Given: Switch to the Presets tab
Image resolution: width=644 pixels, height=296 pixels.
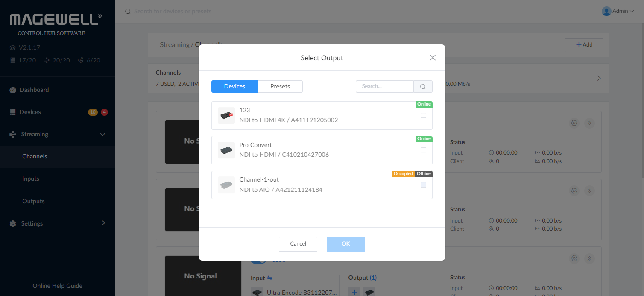Looking at the screenshot, I should click(280, 86).
